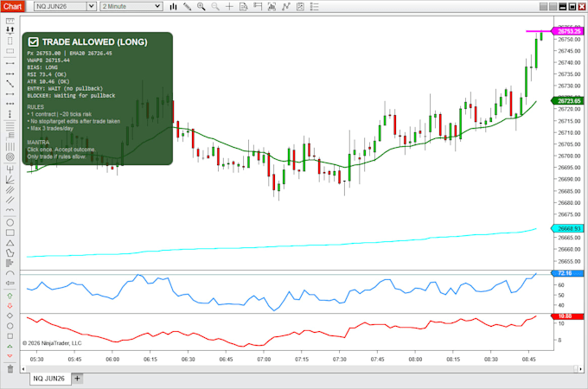This screenshot has width=588, height=389.
Task: Select the left-pointing arrow shape tool
Action: coord(10,283)
